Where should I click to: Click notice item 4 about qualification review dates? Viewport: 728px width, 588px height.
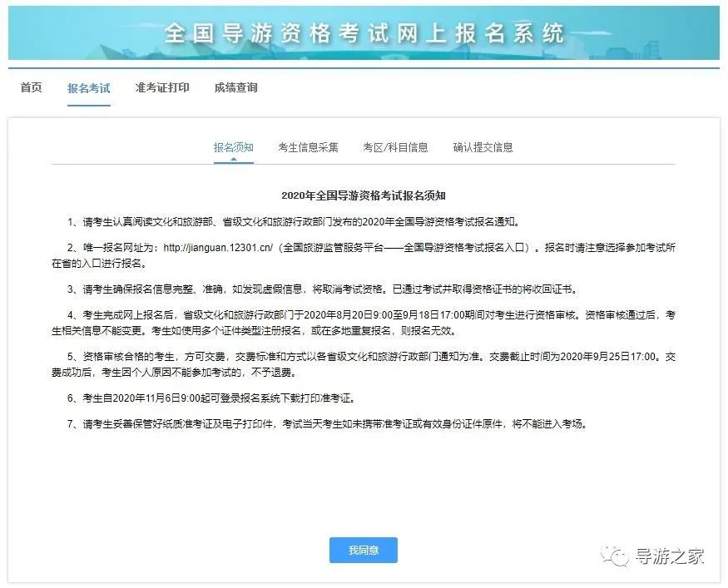[364, 323]
